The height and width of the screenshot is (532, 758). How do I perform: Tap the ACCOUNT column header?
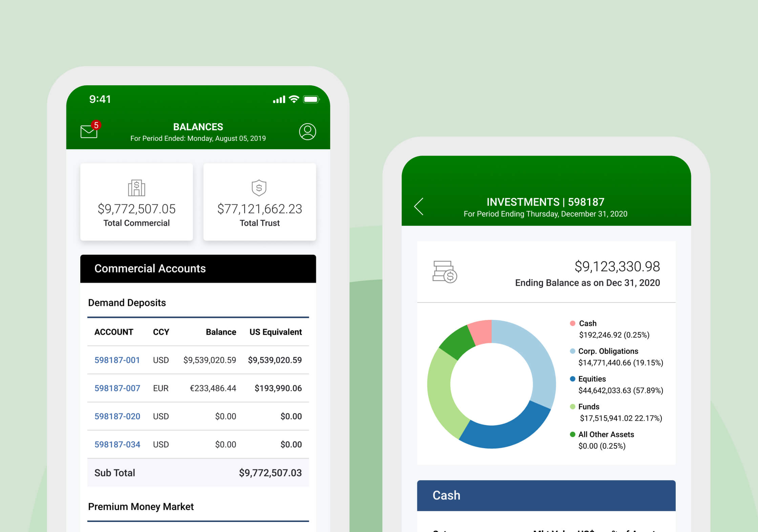point(114,332)
